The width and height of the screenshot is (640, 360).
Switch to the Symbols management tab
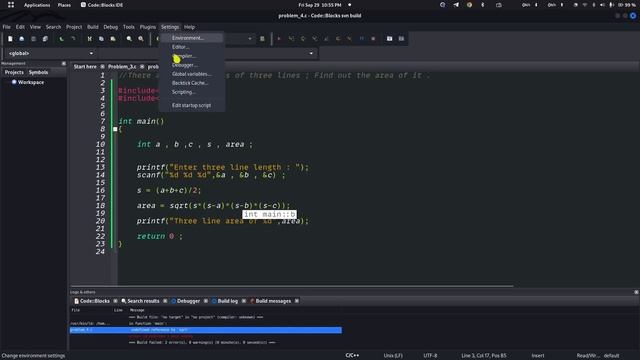click(x=38, y=72)
